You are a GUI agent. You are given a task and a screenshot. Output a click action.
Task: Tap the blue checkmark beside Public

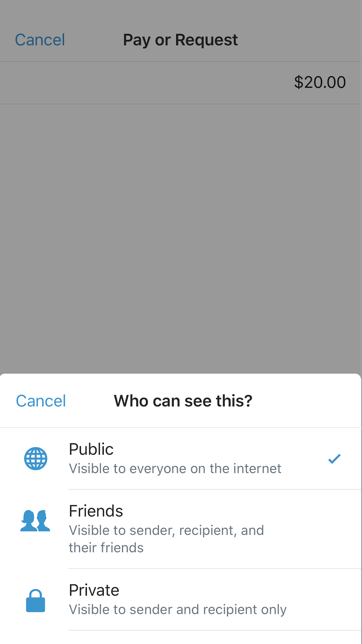(334, 458)
